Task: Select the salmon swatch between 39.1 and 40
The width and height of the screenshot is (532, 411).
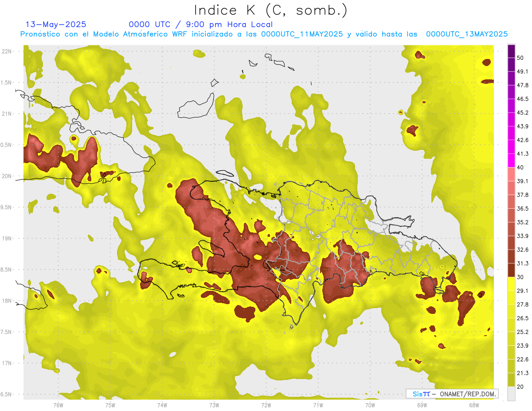Action: (x=511, y=174)
